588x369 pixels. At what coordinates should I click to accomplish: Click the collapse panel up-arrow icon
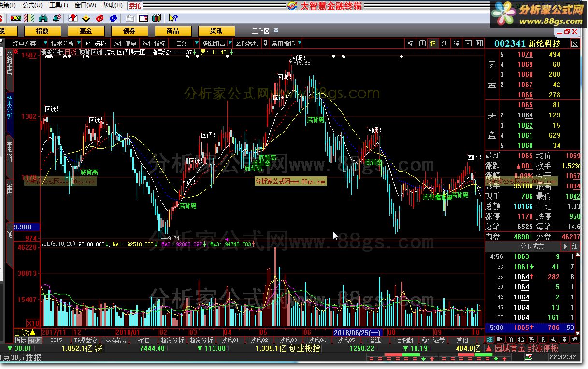click(468, 43)
